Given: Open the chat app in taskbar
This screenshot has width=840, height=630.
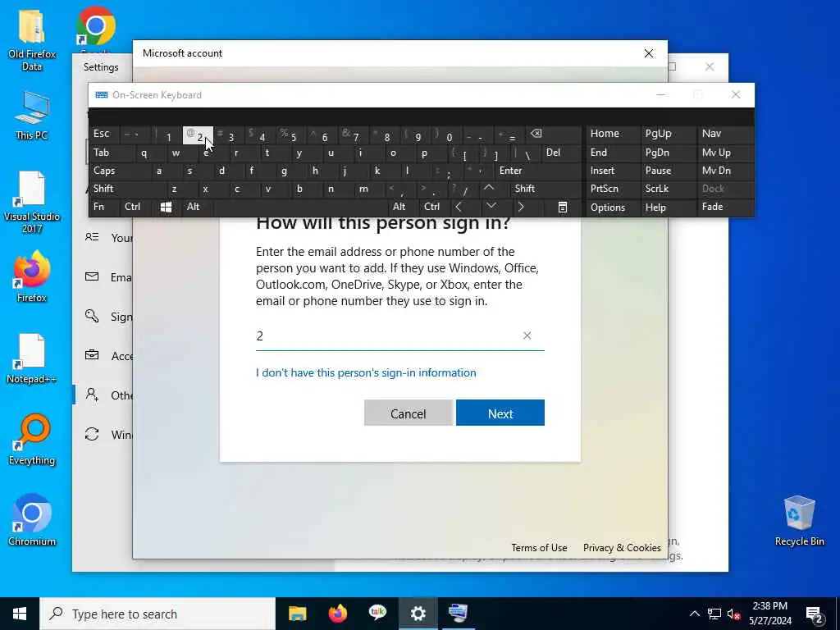Looking at the screenshot, I should (377, 614).
